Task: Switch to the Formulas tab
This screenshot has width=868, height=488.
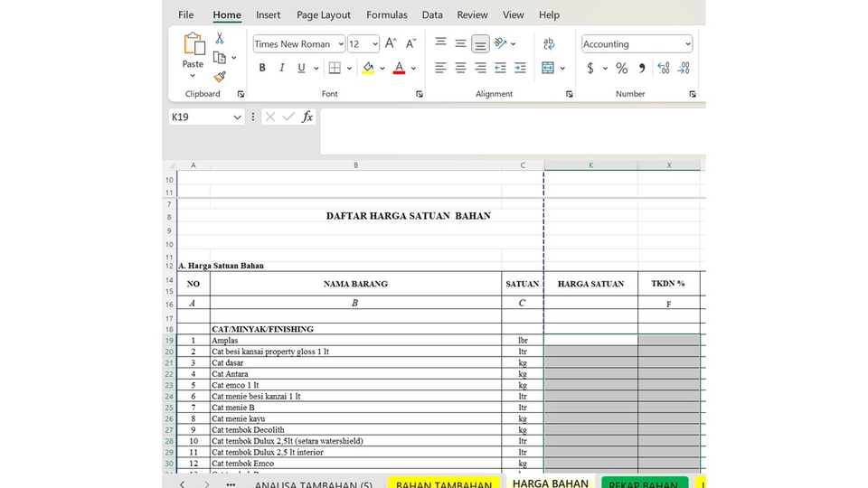Action: coord(387,15)
